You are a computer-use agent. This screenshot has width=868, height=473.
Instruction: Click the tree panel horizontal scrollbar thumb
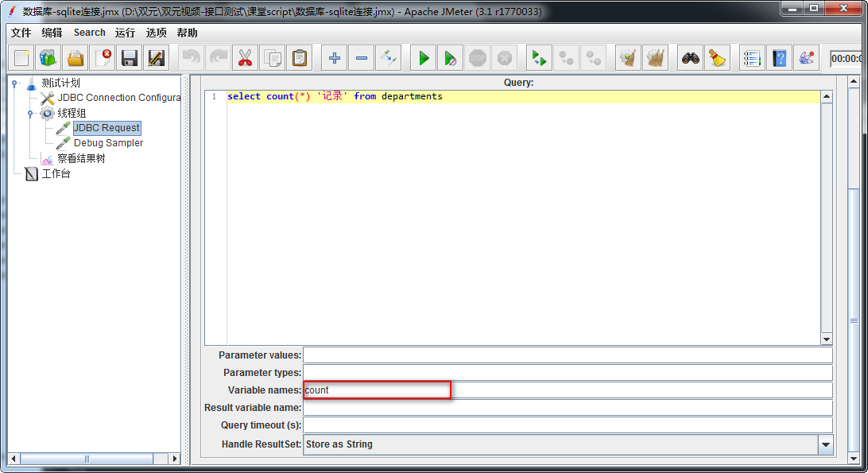click(x=87, y=459)
